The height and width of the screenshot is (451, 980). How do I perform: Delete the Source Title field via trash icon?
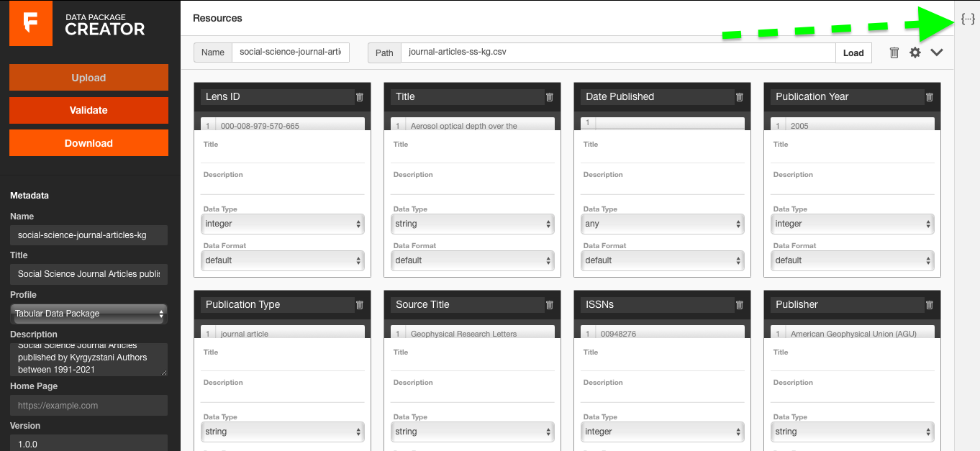pos(549,304)
